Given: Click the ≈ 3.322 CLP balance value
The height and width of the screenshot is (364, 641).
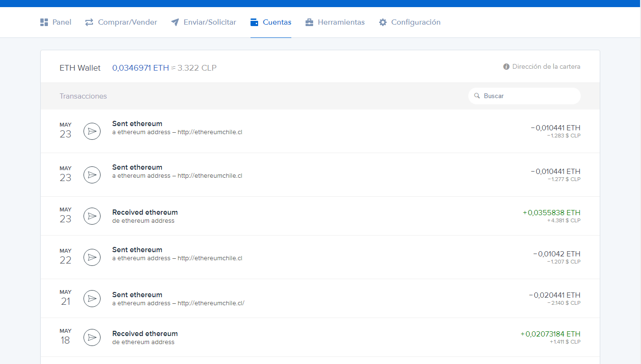Looking at the screenshot, I should tap(194, 68).
